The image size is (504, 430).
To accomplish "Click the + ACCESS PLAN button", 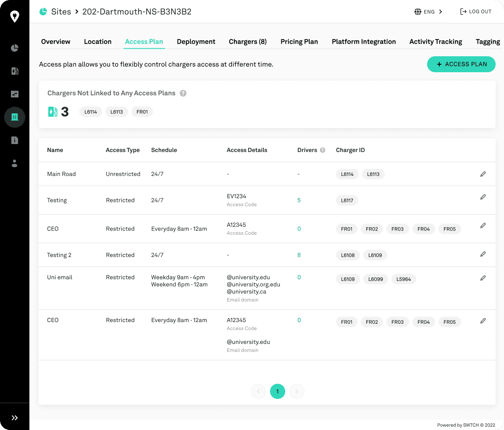I will [461, 64].
